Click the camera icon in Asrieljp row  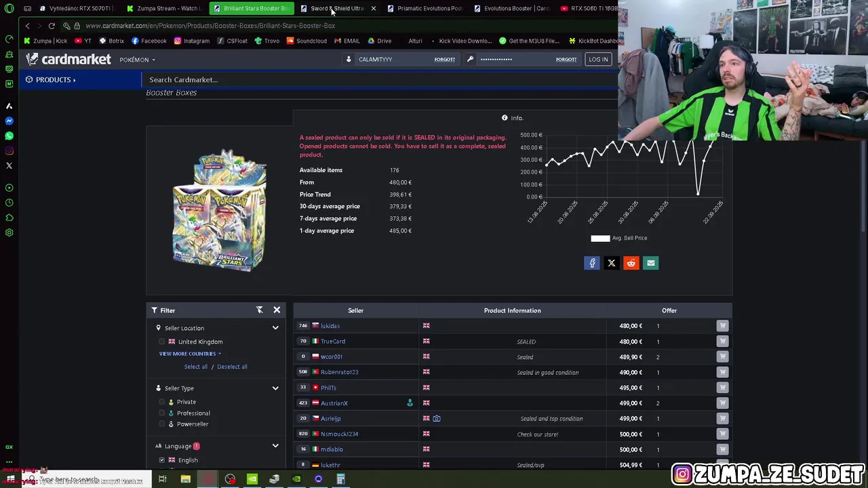(x=437, y=419)
